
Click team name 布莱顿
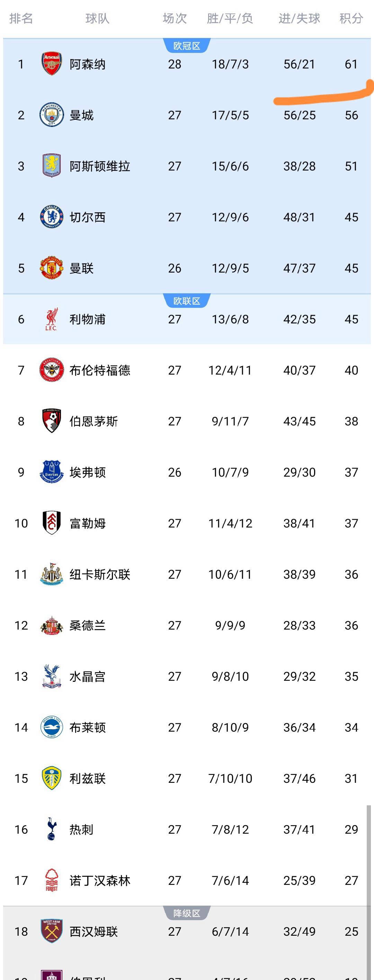[x=87, y=727]
